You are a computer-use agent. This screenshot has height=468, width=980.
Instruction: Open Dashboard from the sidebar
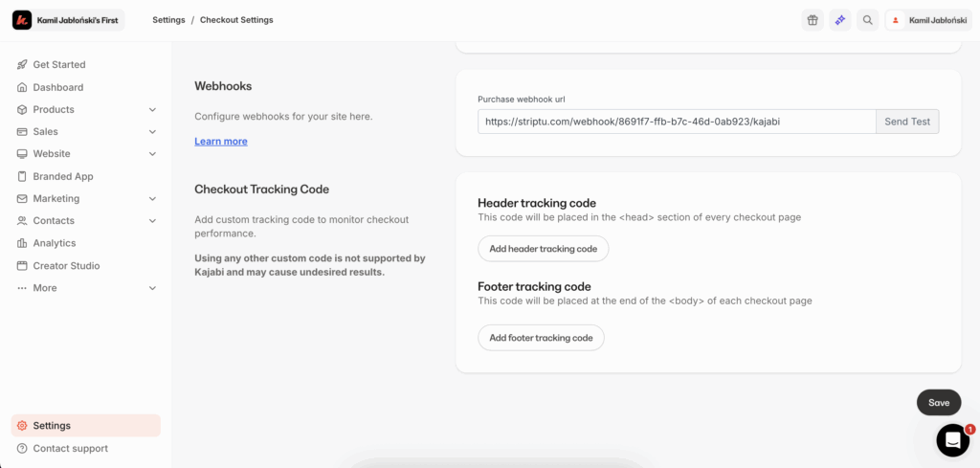[57, 87]
